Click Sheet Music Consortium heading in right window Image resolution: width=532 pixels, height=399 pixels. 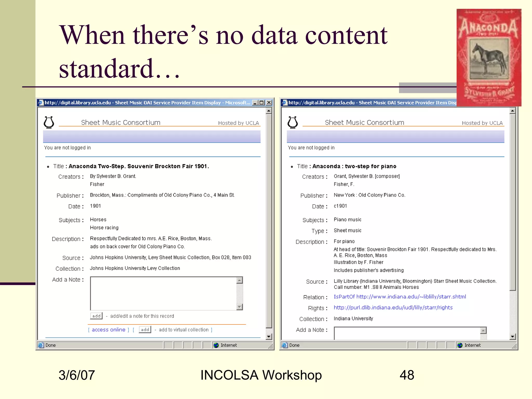[x=364, y=122]
